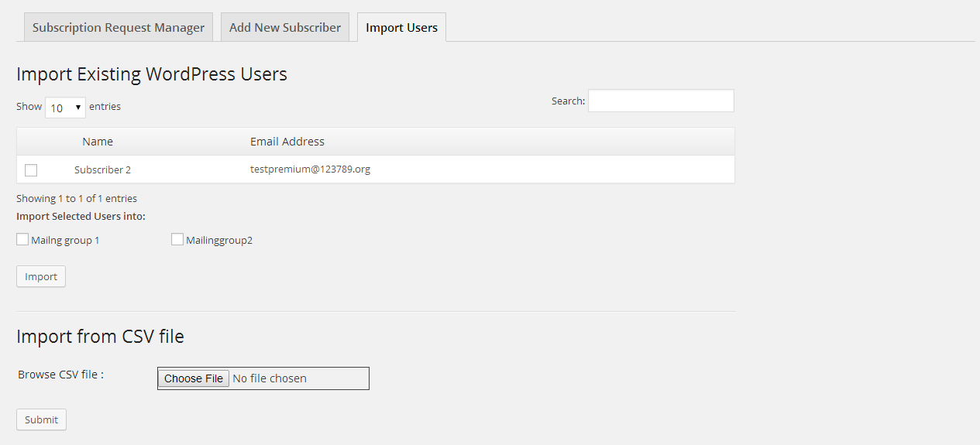980x445 pixels.
Task: Click the testpremium@123789.org email address
Action: tap(310, 169)
